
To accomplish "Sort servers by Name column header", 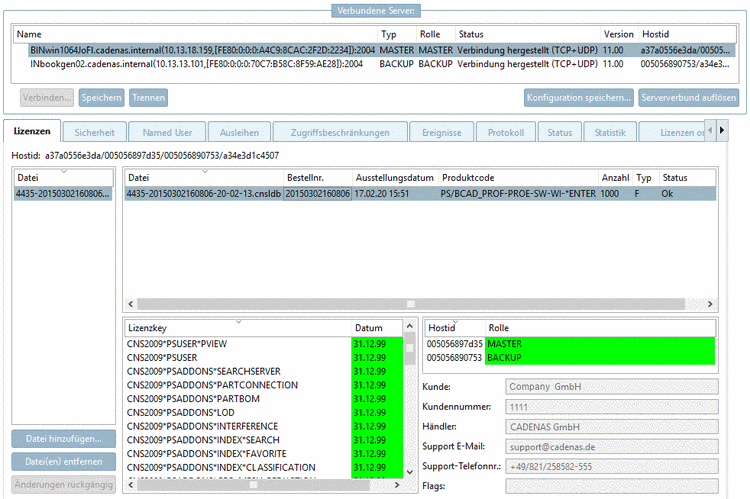I will coord(195,34).
